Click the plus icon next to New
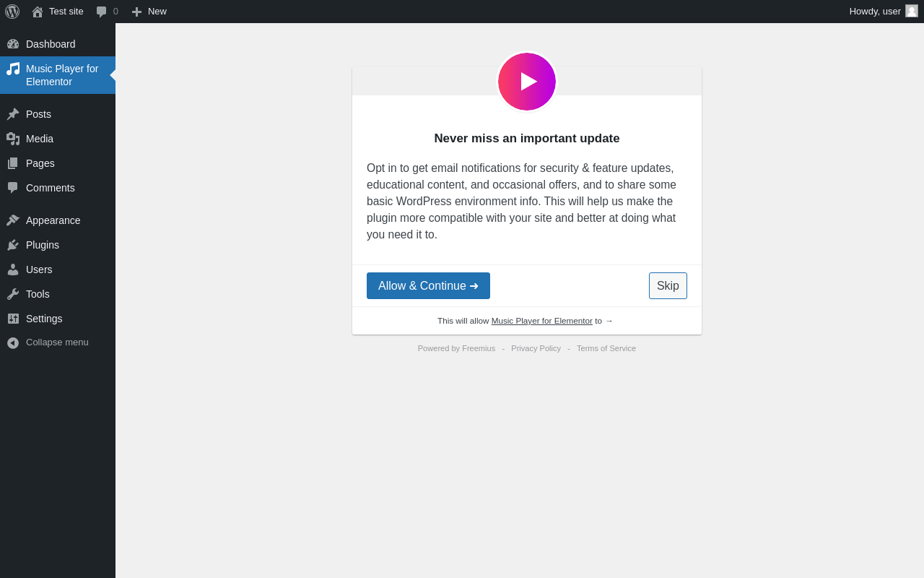Image resolution: width=924 pixels, height=578 pixels. 136,12
